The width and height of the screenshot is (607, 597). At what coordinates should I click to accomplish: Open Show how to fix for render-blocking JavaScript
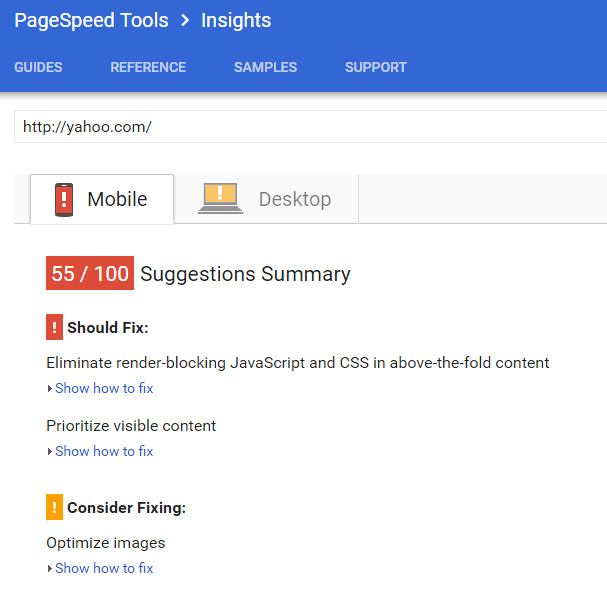click(104, 388)
